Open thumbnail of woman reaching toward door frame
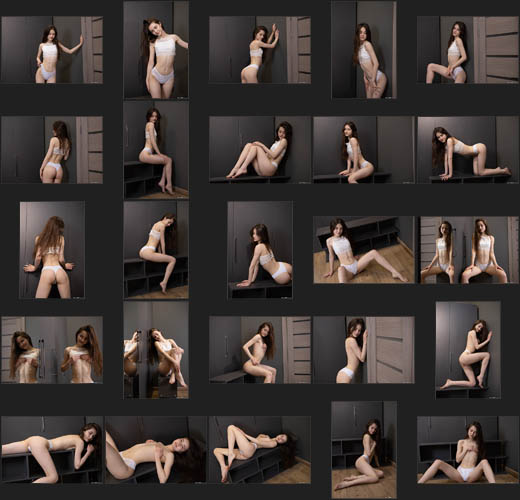 [x=52, y=50]
